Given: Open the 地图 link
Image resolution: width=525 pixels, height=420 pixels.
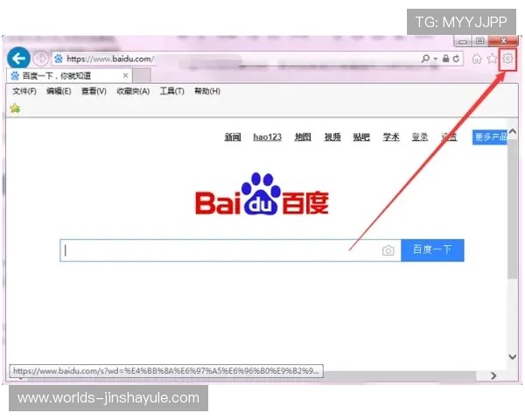Looking at the screenshot, I should coord(303,137).
